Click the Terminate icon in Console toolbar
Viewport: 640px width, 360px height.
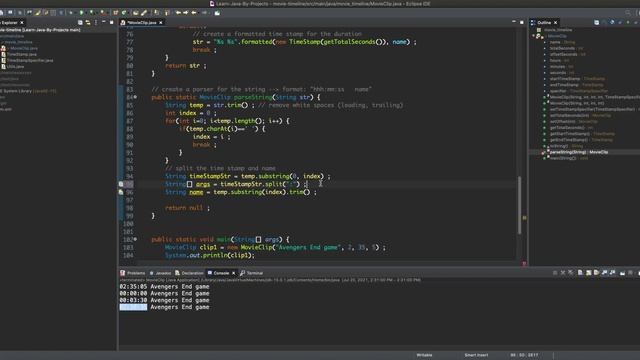tap(555, 273)
